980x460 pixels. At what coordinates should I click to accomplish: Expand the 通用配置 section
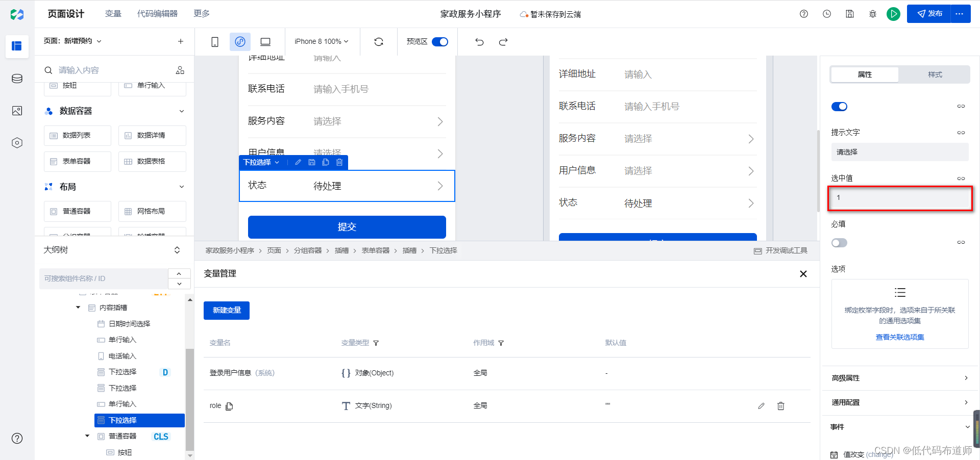900,402
